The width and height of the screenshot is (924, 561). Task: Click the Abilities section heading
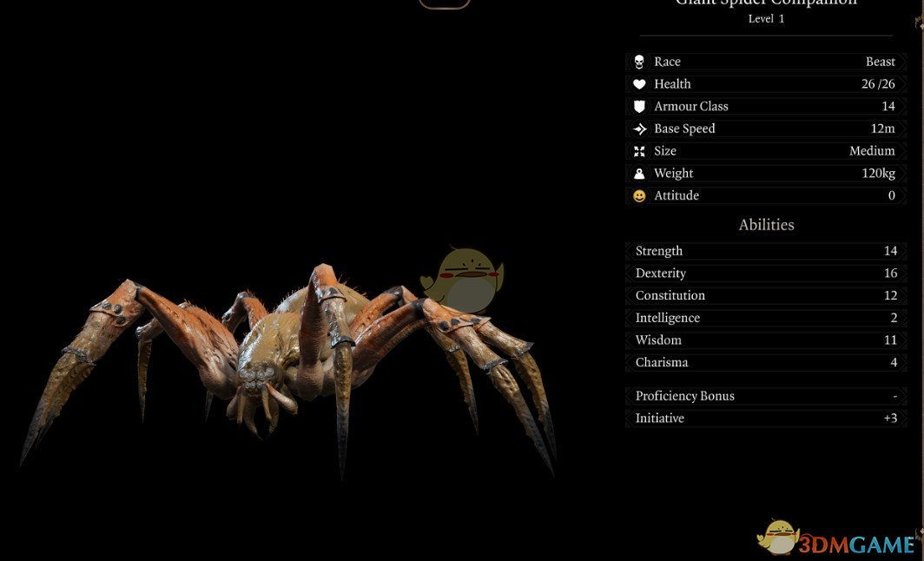pyautogui.click(x=767, y=225)
